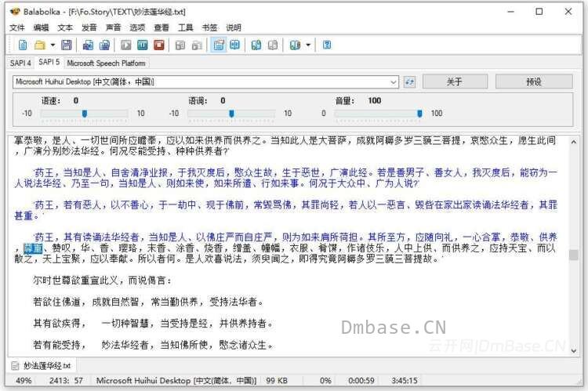The width and height of the screenshot is (588, 391).
Task: Open the 书签 menu
Action: tap(209, 27)
